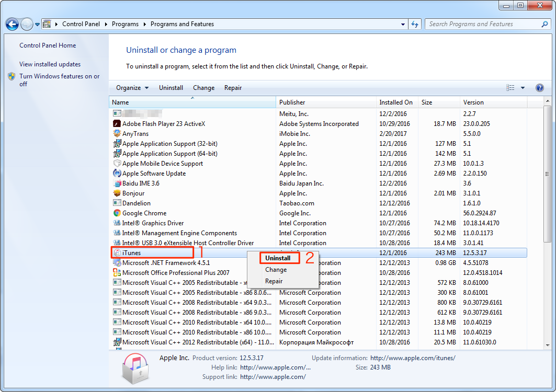This screenshot has height=392, width=556.
Task: Sort by the Publisher column header
Action: coord(326,102)
